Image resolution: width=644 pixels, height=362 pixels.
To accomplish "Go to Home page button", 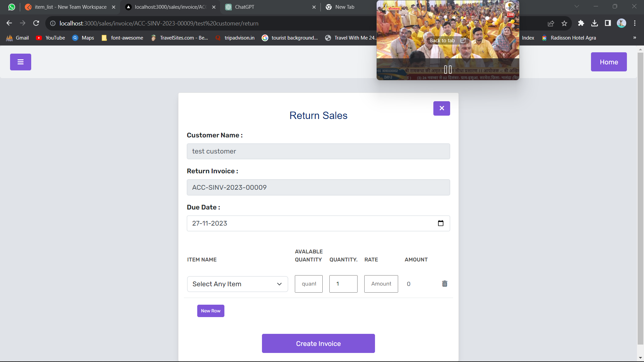I will (608, 62).
